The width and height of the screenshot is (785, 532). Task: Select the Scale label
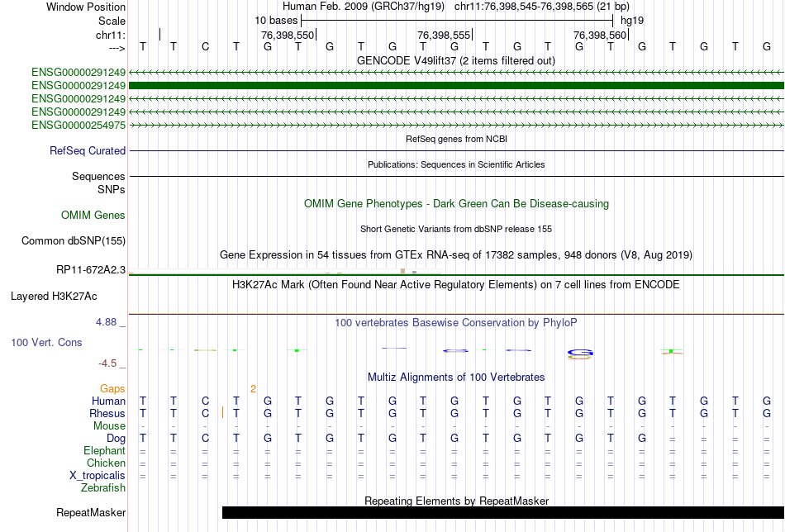112,21
